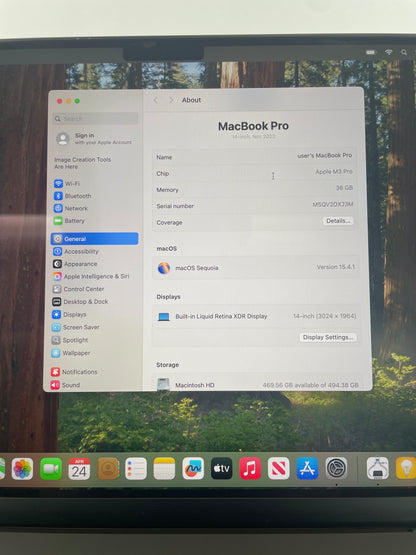Open Bluetooth settings in sidebar
This screenshot has height=555, width=416.
click(x=73, y=196)
